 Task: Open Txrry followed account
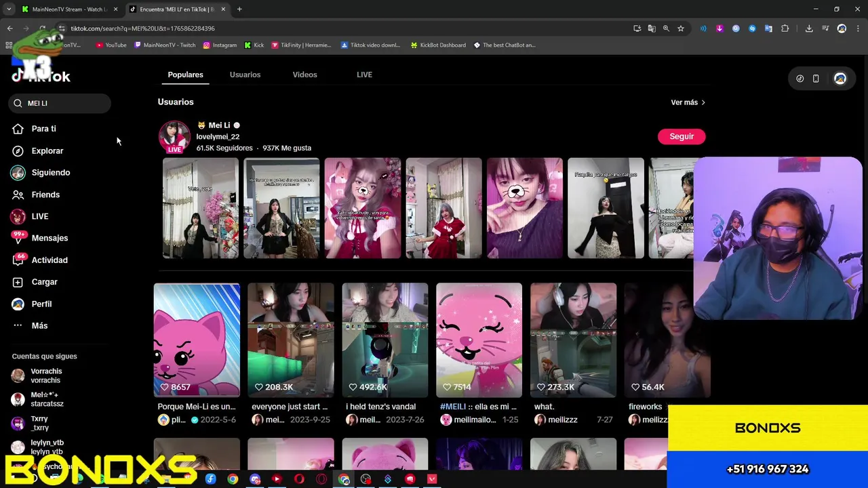coord(39,423)
